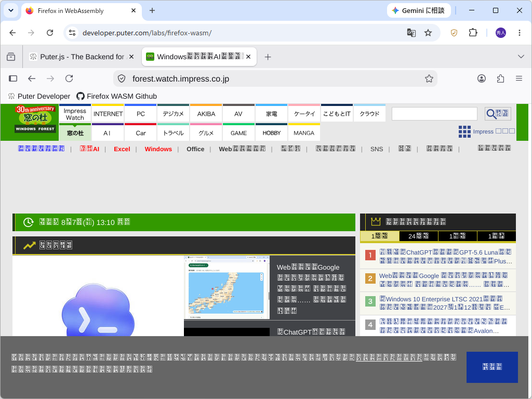The height and width of the screenshot is (399, 532).
Task: Click the magnifier search button
Action: [498, 114]
